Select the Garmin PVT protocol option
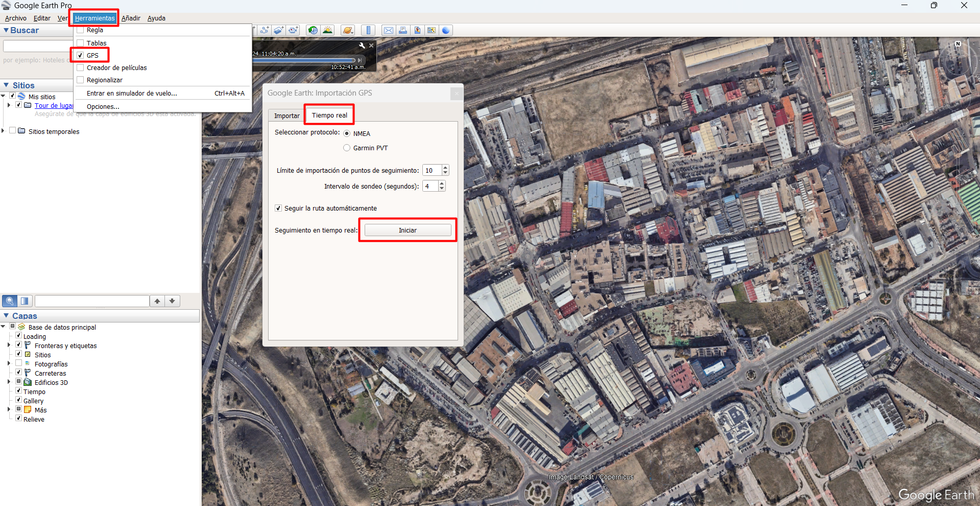The height and width of the screenshot is (506, 980). click(347, 148)
